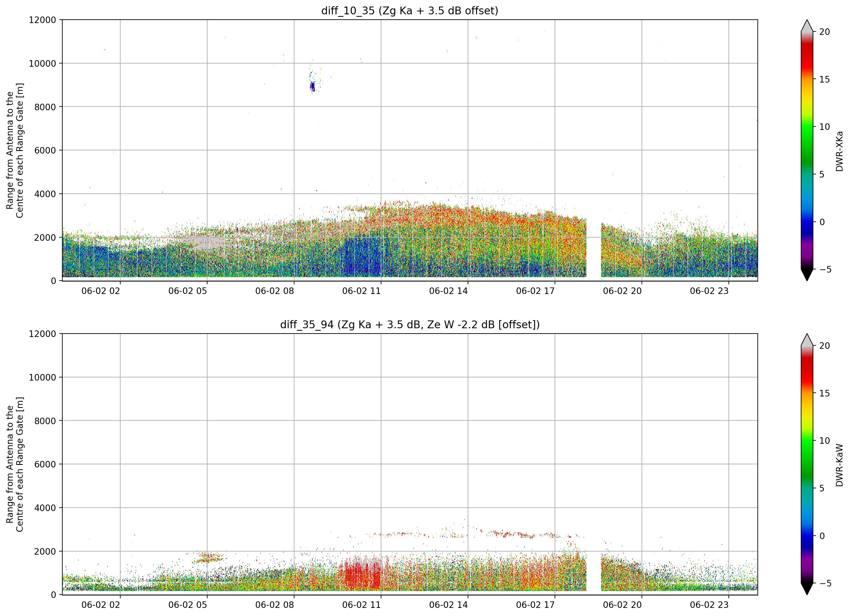Click the 10 tick on DWR-XKa colorbar

point(824,127)
